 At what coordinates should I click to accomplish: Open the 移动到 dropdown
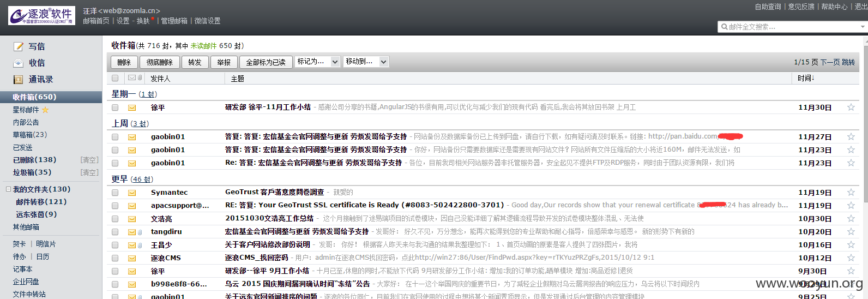click(366, 62)
